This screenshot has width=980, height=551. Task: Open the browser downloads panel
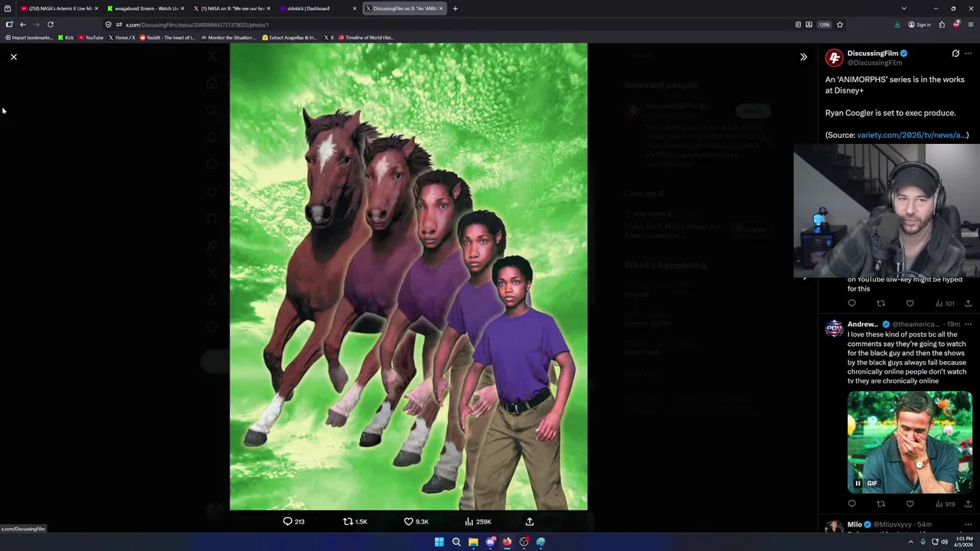pyautogui.click(x=897, y=24)
